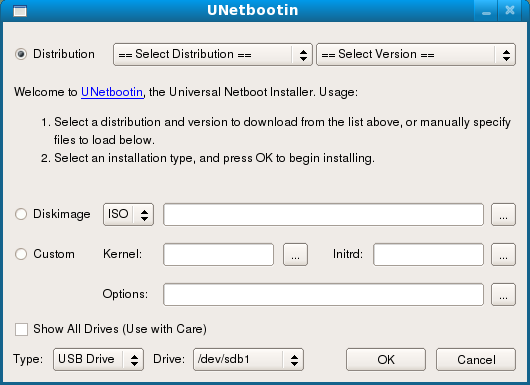
Task: Focus the Options text field
Action: (323, 294)
